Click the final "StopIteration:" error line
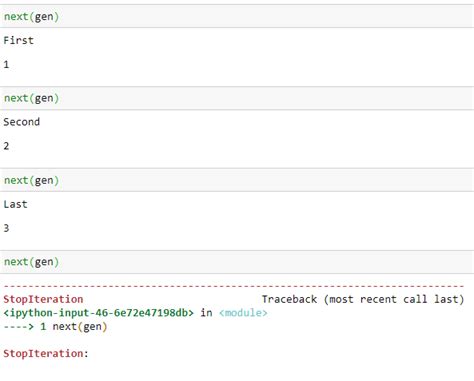The height and width of the screenshot is (381, 474). click(x=46, y=353)
